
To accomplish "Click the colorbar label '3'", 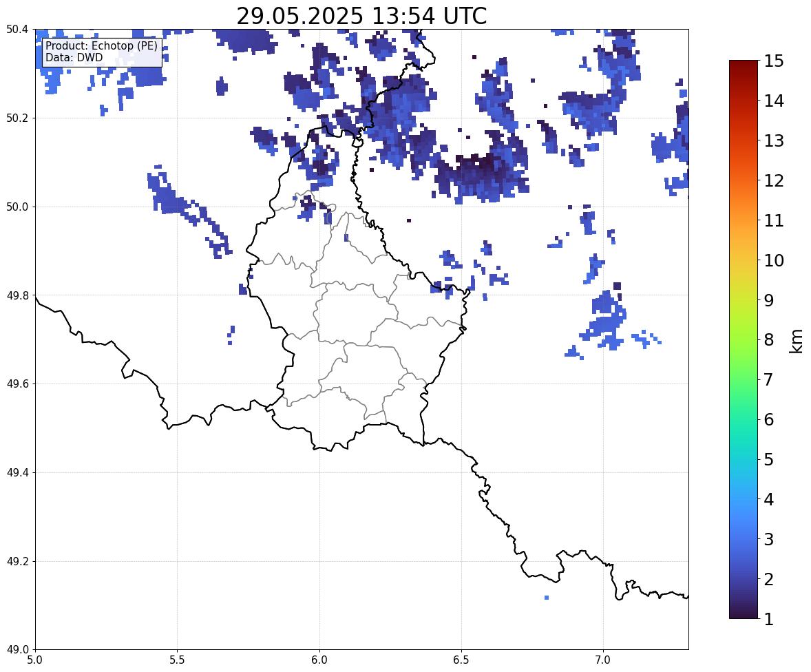I will click(769, 539).
